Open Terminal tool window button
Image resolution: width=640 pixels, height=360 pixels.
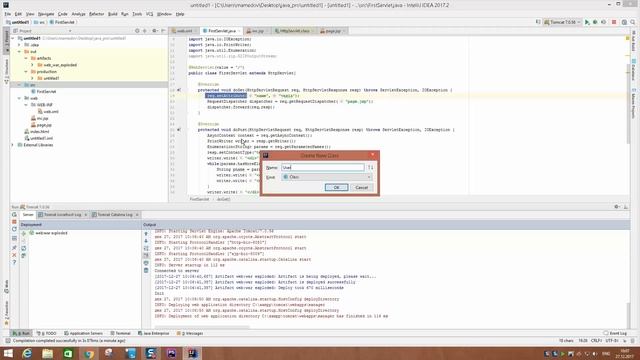click(x=120, y=333)
